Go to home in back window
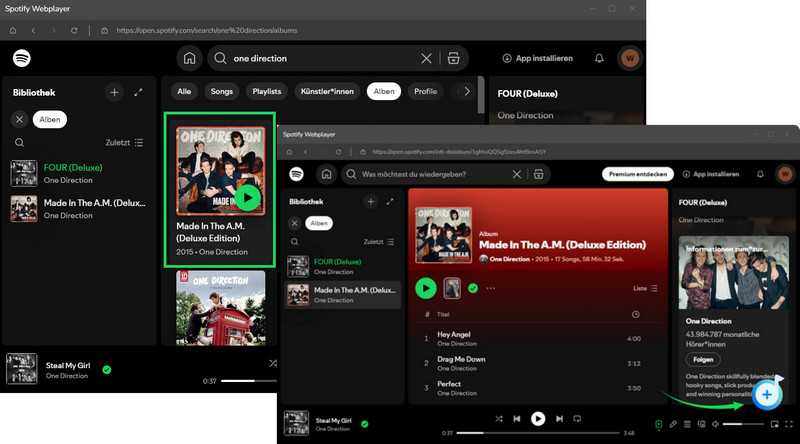Image resolution: width=800 pixels, height=444 pixels. pyautogui.click(x=189, y=58)
